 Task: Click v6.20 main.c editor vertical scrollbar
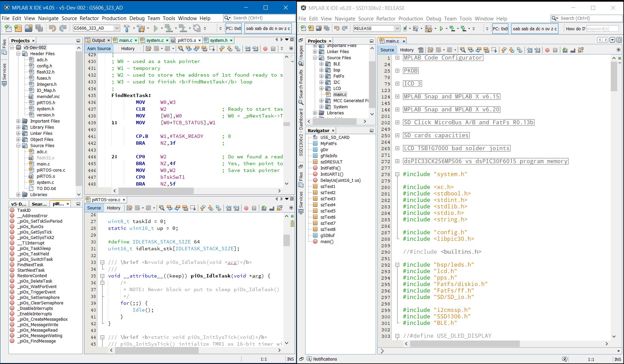614,77
